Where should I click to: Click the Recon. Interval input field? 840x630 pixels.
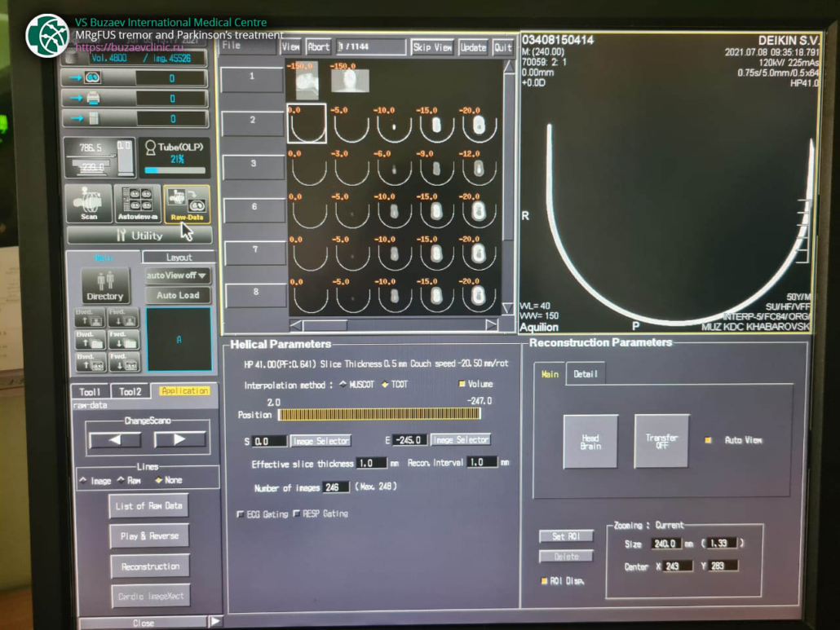click(x=482, y=462)
